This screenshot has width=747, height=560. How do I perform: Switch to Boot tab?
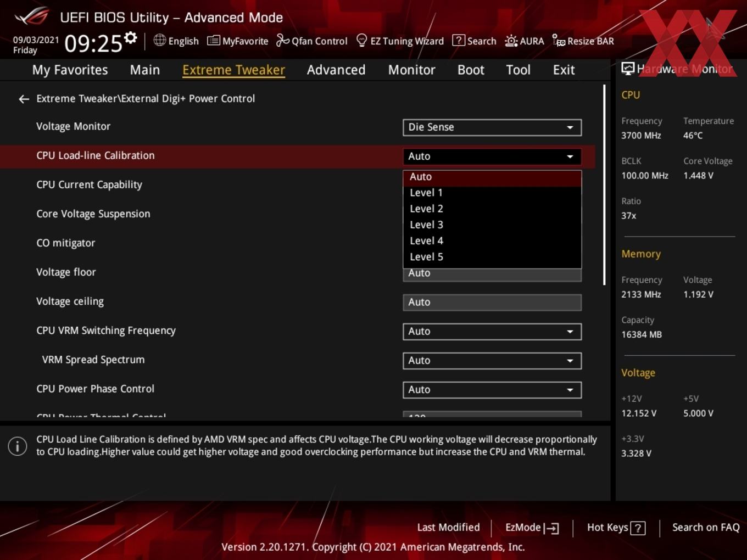(471, 70)
